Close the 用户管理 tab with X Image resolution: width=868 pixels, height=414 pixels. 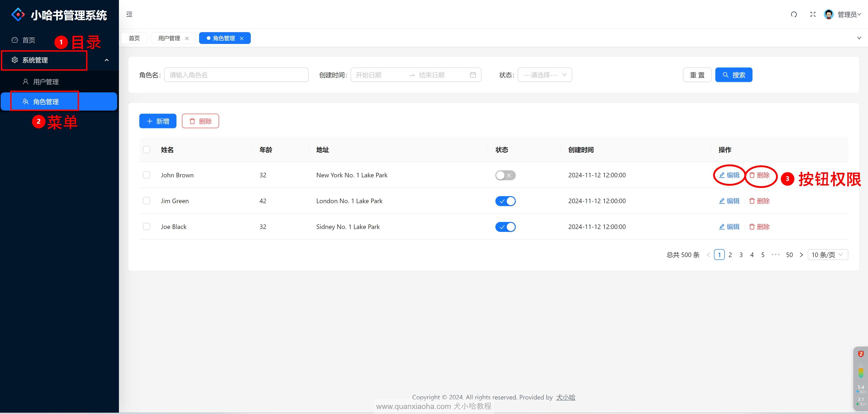tap(187, 39)
